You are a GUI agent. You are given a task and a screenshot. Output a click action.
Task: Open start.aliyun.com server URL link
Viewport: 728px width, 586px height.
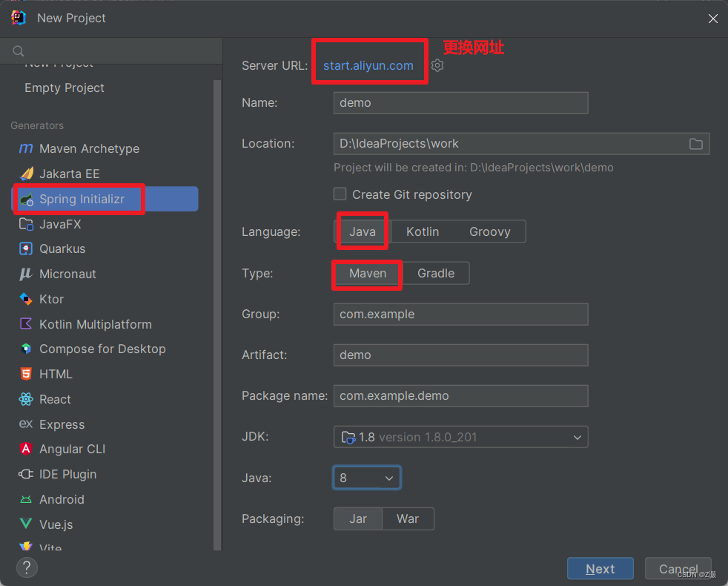[x=368, y=65]
